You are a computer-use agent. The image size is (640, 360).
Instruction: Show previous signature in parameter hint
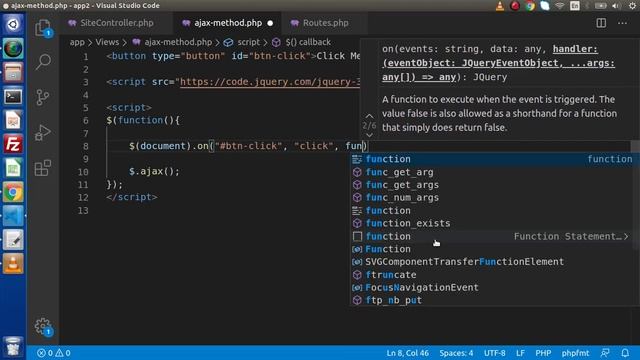[x=369, y=116]
